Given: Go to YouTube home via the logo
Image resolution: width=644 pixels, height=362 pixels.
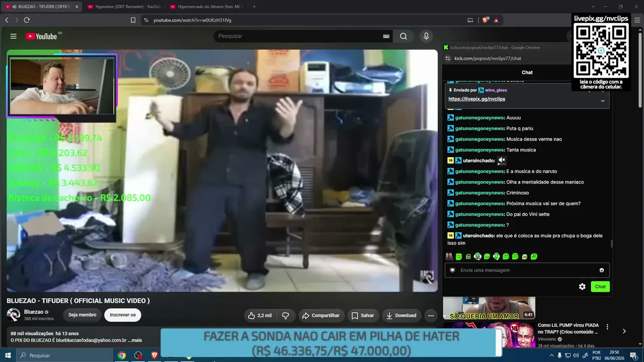Looking at the screenshot, I should coord(41,36).
